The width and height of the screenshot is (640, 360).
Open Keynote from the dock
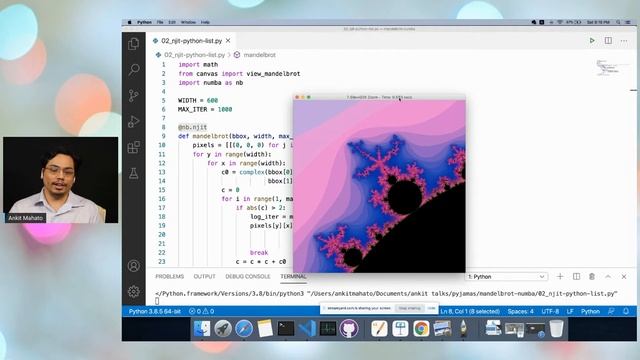[x=400, y=328]
